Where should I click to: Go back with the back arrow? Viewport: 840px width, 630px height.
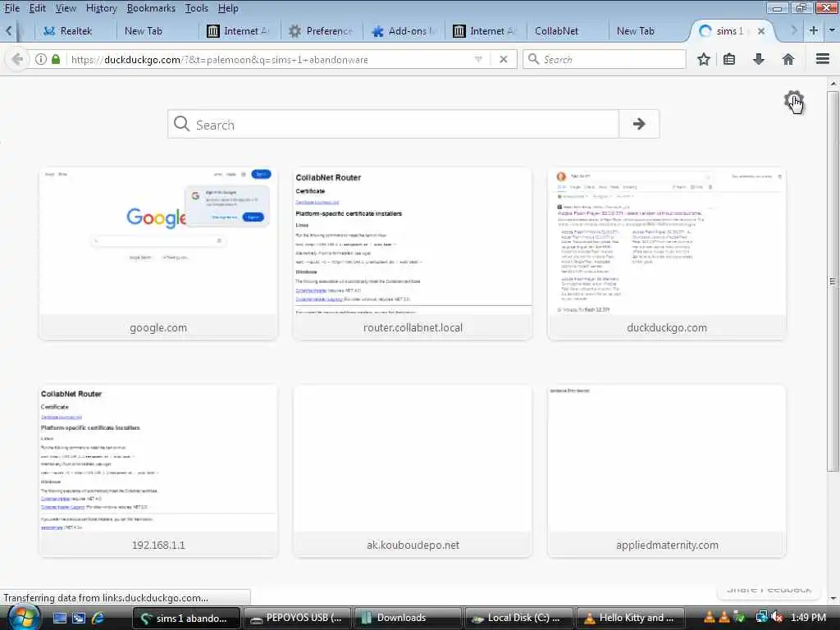(x=16, y=59)
